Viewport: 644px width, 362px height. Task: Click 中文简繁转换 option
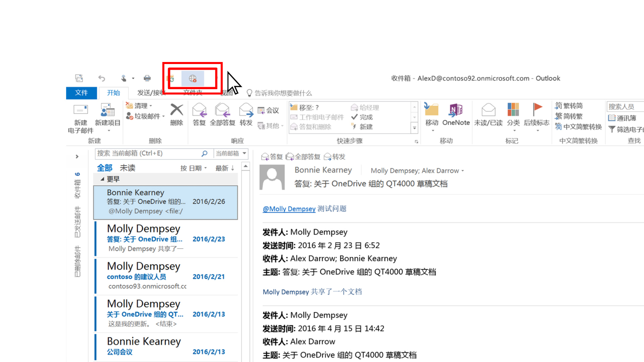coord(578,127)
